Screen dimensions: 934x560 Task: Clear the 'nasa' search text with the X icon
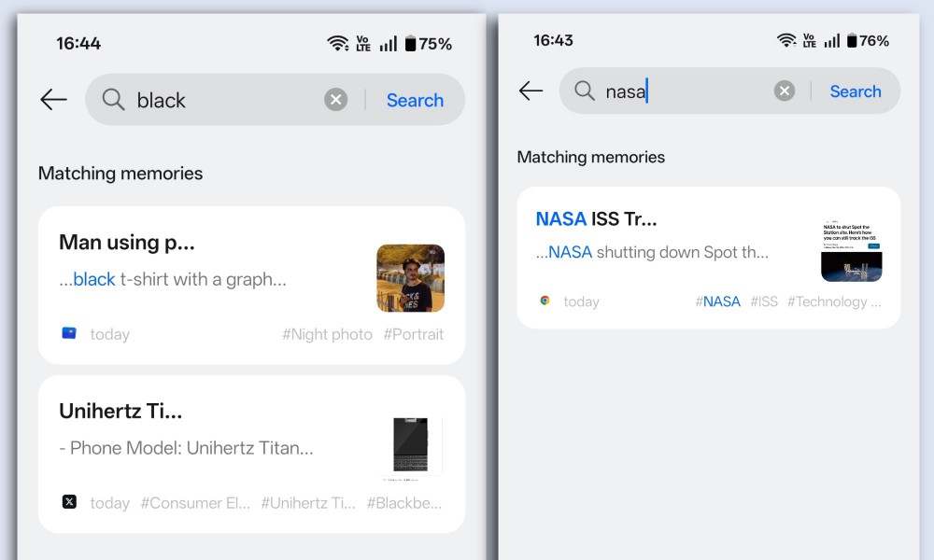(x=785, y=91)
